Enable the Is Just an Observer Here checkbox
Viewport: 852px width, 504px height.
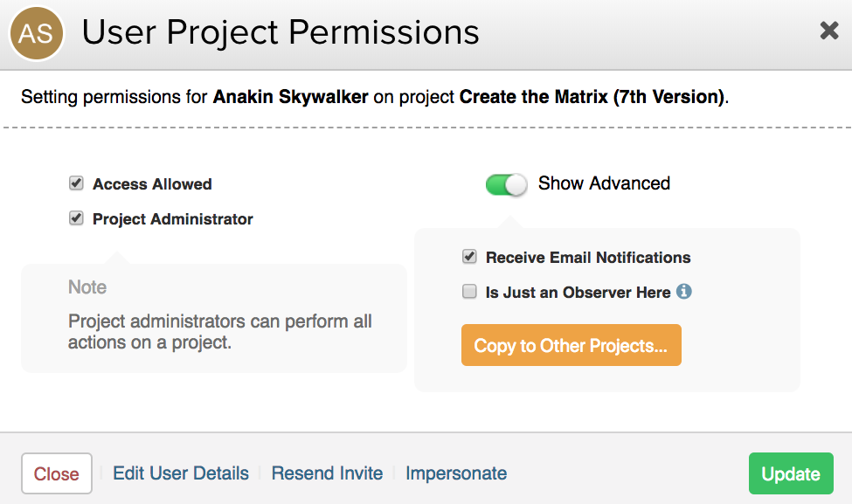(469, 292)
